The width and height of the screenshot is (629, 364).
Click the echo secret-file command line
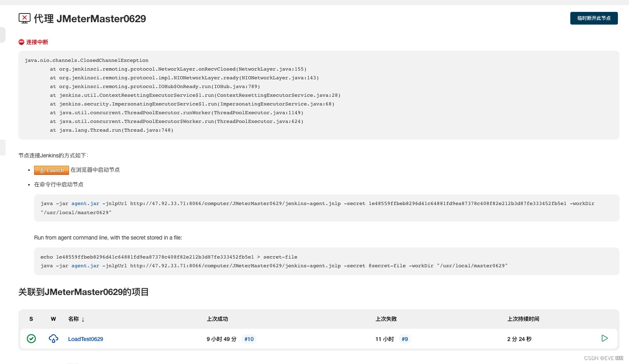tap(169, 257)
